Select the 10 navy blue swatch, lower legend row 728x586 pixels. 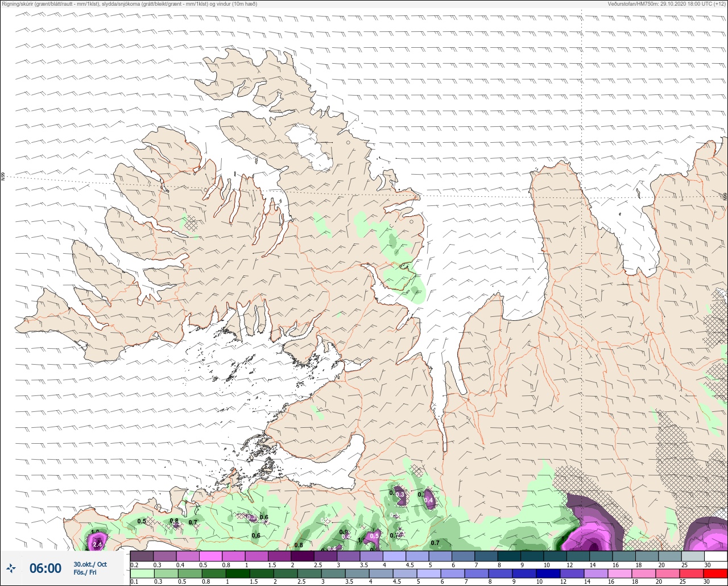pyautogui.click(x=548, y=573)
